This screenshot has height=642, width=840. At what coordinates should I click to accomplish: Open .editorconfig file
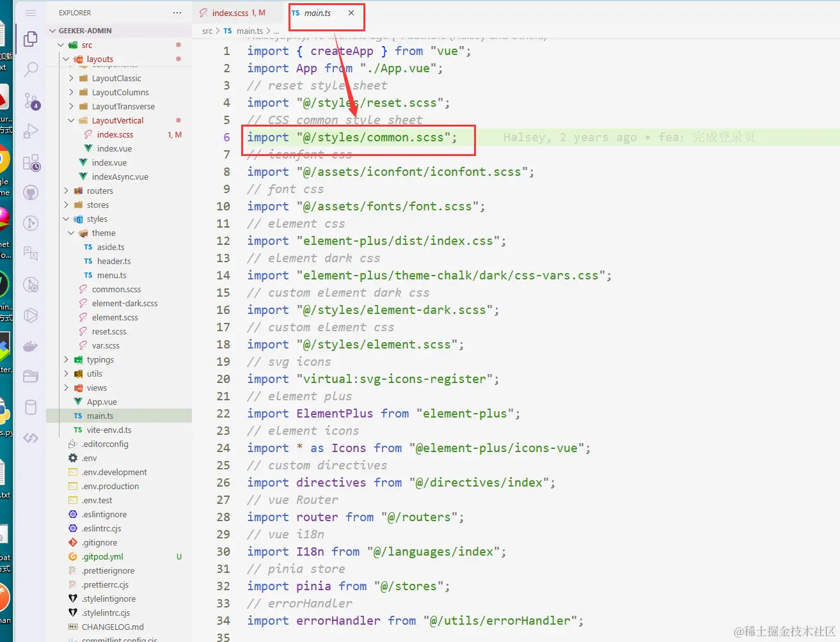pos(105,444)
